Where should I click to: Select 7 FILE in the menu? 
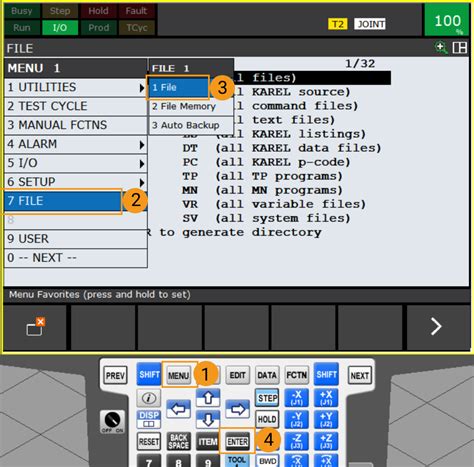pos(76,201)
